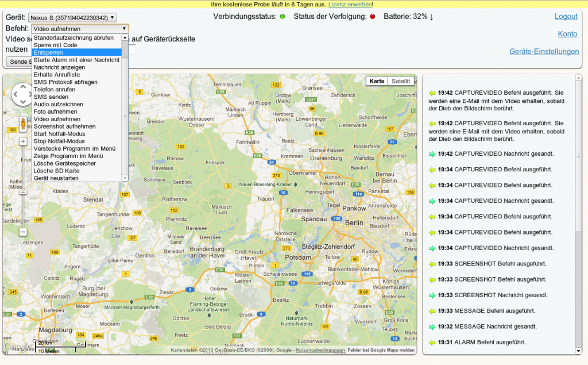Click the Sende command button
Image resolution: width=588 pixels, height=365 pixels.
click(x=20, y=62)
